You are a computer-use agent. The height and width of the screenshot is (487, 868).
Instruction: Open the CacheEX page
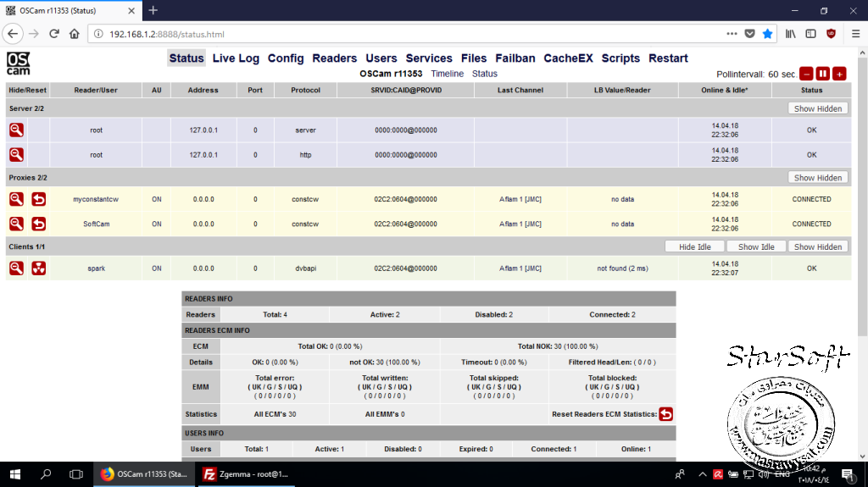(568, 58)
